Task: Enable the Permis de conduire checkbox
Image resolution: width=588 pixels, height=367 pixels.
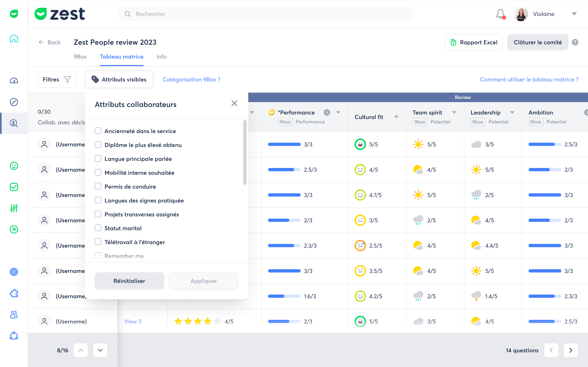Action: [98, 186]
